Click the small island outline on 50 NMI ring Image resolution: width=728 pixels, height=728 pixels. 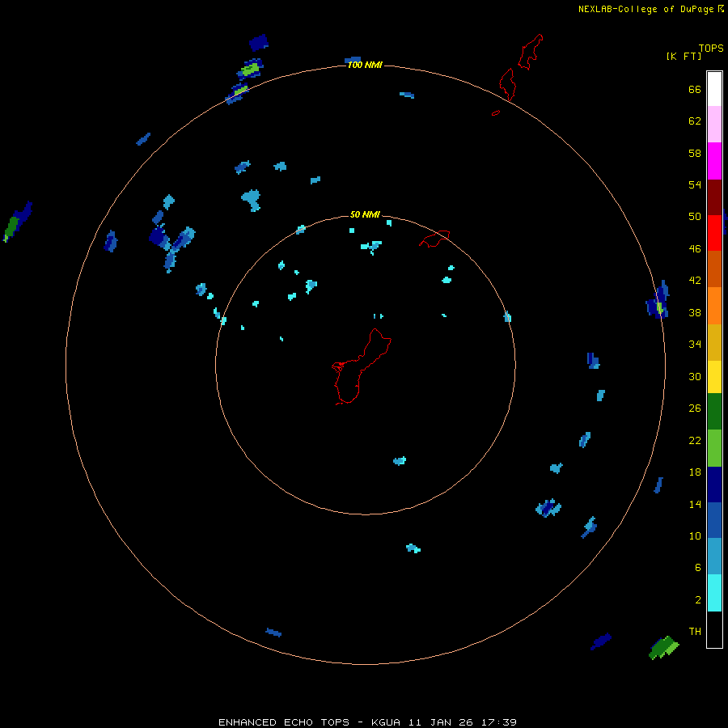(x=434, y=238)
